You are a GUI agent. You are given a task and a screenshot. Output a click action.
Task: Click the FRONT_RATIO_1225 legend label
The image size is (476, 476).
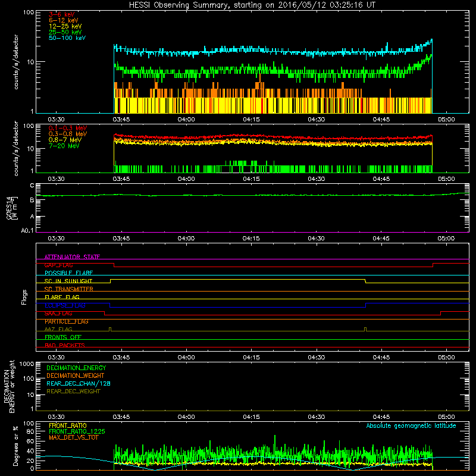click(x=77, y=431)
